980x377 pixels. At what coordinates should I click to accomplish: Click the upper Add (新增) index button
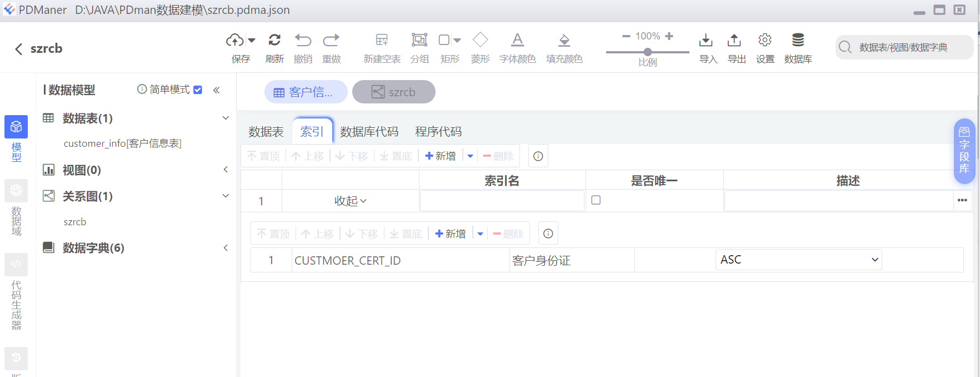click(440, 156)
